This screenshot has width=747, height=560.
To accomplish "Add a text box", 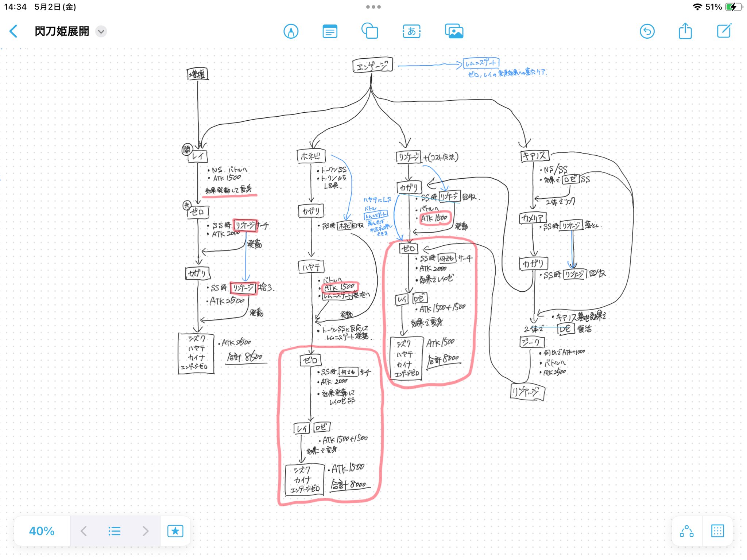I will [x=411, y=31].
